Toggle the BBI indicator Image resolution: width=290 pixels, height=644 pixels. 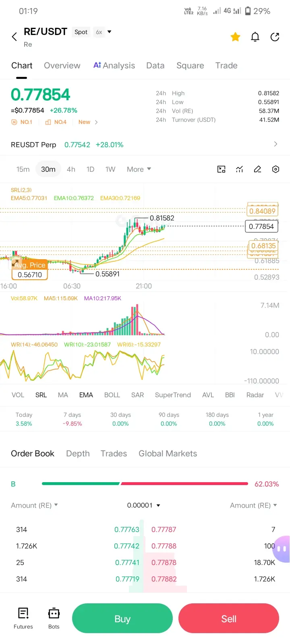click(230, 395)
